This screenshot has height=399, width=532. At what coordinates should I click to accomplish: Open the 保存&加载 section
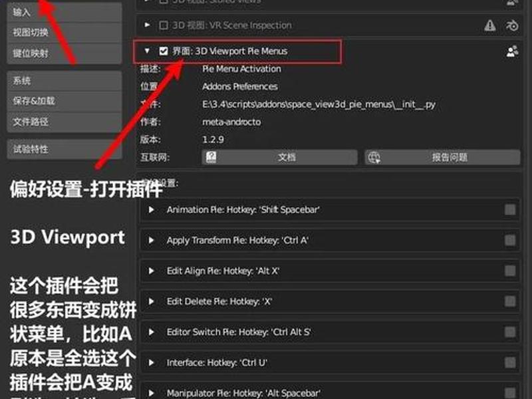click(64, 101)
